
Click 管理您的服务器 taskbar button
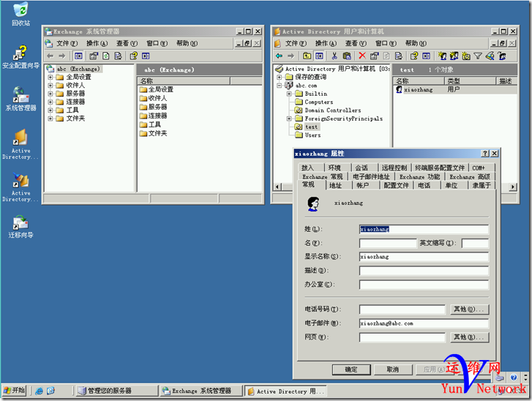point(116,391)
